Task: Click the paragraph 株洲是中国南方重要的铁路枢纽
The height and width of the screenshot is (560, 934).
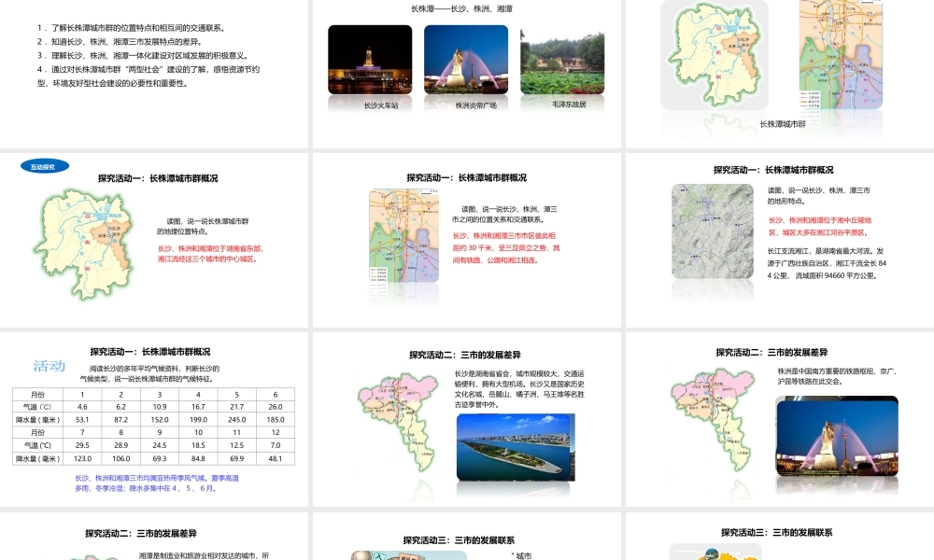Action: click(x=836, y=376)
